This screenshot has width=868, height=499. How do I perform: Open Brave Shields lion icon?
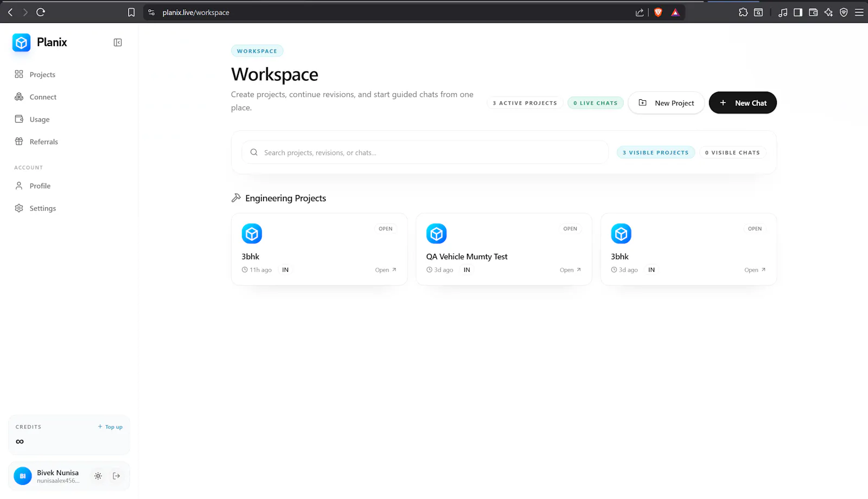pyautogui.click(x=658, y=12)
